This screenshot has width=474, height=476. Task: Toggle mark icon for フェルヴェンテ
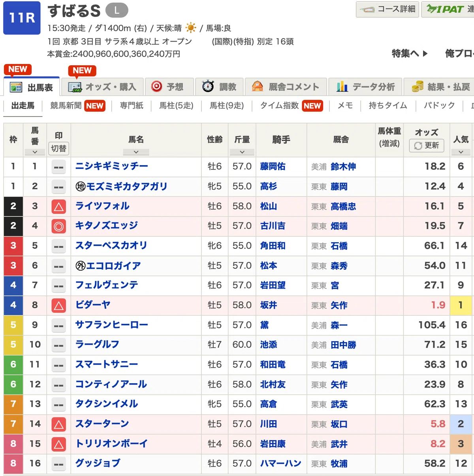point(58,286)
